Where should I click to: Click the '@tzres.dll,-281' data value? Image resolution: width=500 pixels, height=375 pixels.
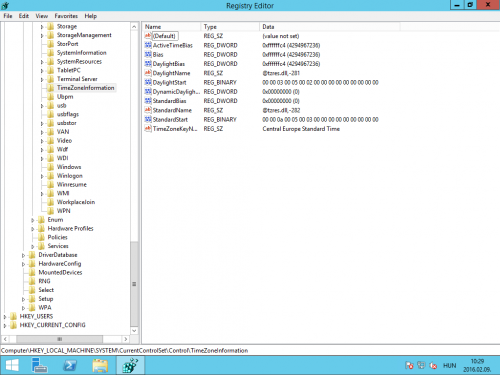tap(281, 73)
